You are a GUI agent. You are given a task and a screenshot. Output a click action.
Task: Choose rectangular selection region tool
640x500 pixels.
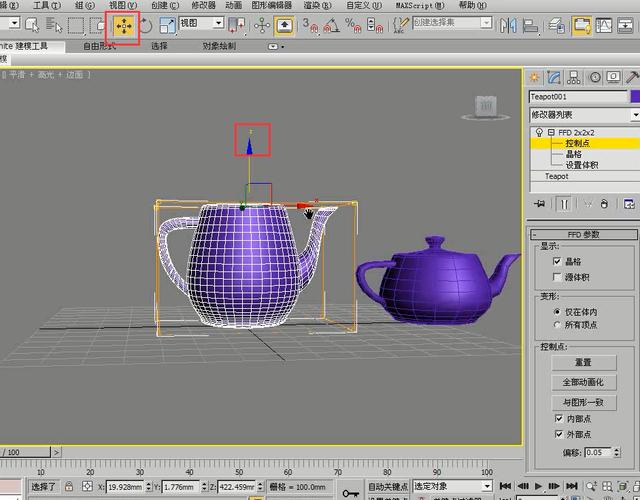[76, 25]
